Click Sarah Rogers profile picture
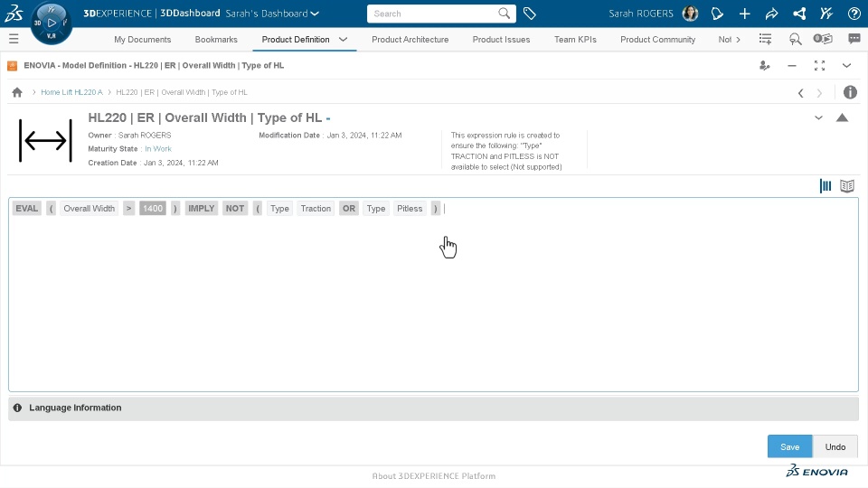 click(x=690, y=14)
